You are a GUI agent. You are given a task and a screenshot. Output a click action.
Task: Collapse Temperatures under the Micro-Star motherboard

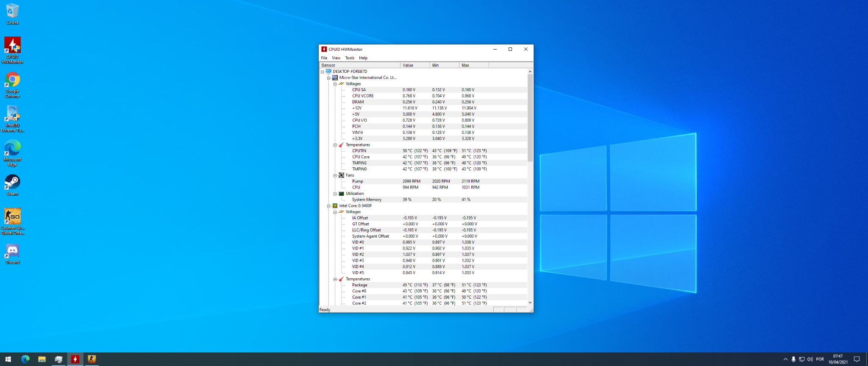[335, 145]
